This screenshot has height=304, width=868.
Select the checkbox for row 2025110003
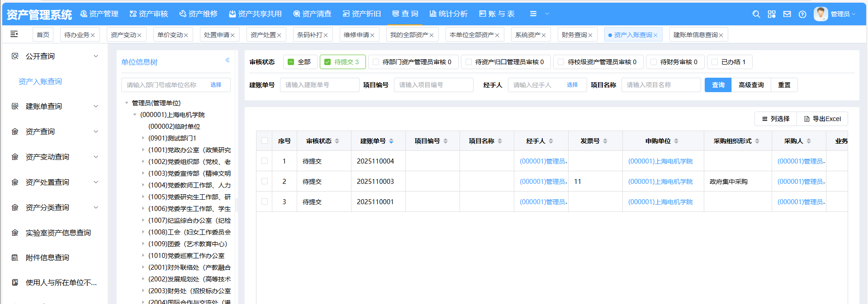(x=265, y=181)
